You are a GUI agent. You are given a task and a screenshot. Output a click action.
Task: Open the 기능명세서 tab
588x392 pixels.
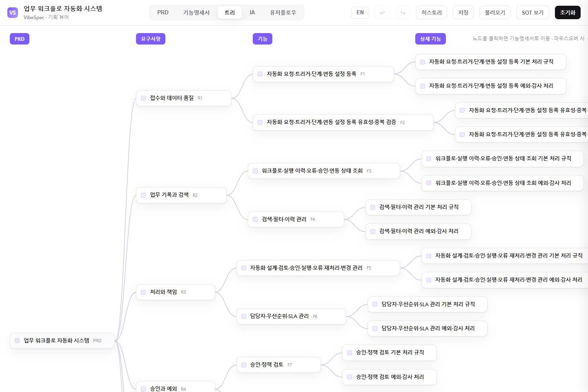[x=196, y=13]
